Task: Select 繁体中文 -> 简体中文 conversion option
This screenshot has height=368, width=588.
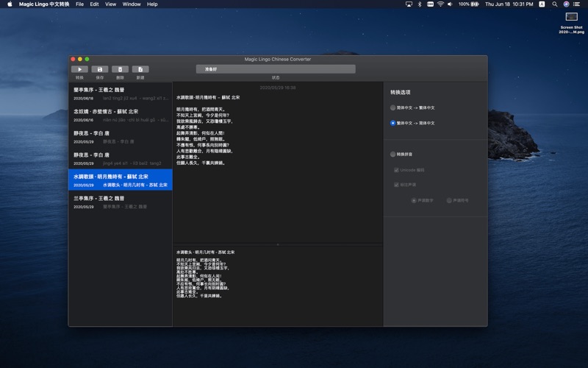Action: pyautogui.click(x=393, y=123)
